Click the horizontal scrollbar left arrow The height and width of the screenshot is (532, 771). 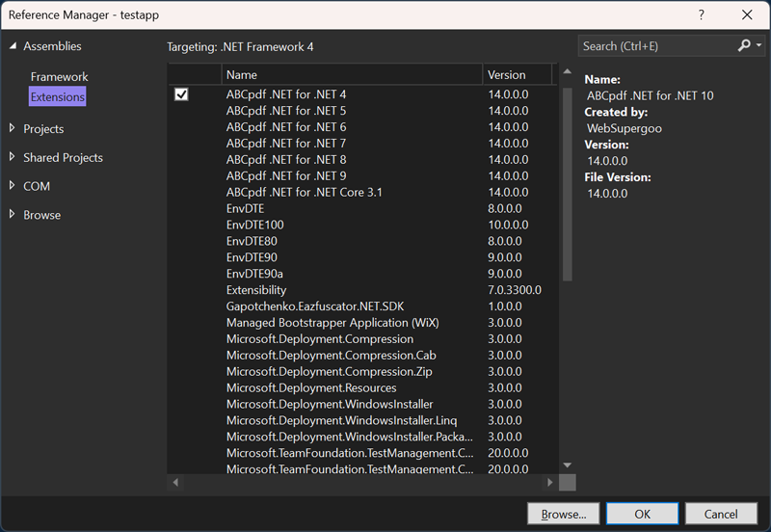point(175,482)
